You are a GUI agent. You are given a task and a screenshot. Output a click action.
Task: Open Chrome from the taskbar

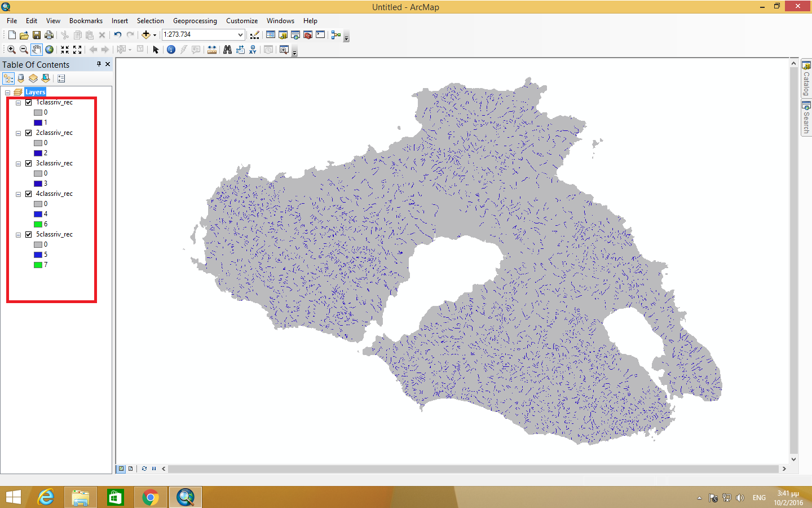(x=151, y=497)
